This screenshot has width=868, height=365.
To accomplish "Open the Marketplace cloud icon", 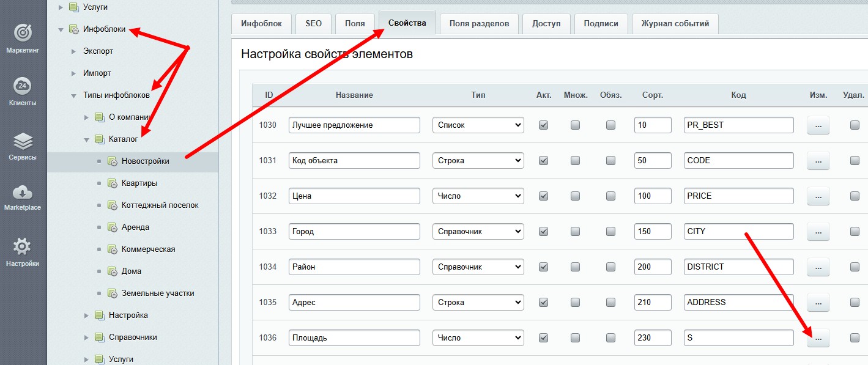I will click(x=23, y=193).
